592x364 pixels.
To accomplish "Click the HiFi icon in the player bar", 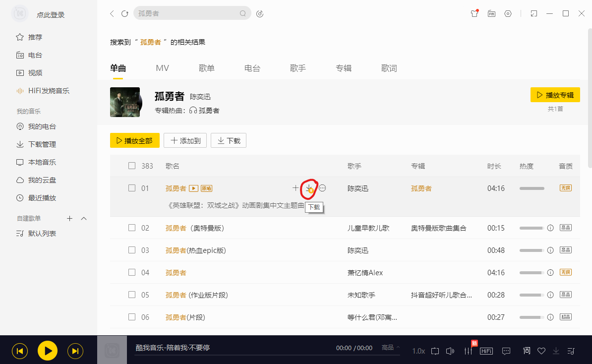I will [486, 351].
